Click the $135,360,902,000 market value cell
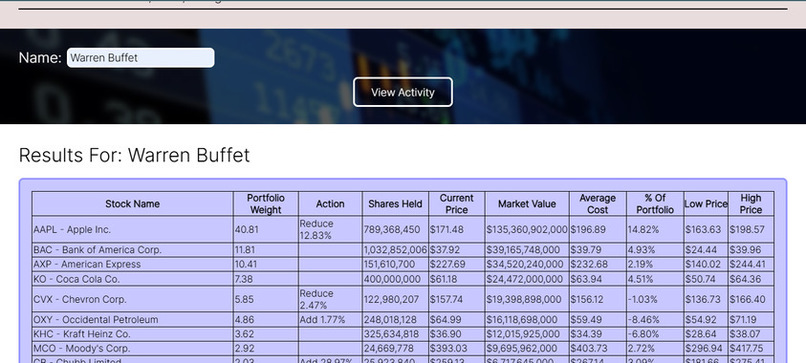The image size is (806, 363). (527, 229)
